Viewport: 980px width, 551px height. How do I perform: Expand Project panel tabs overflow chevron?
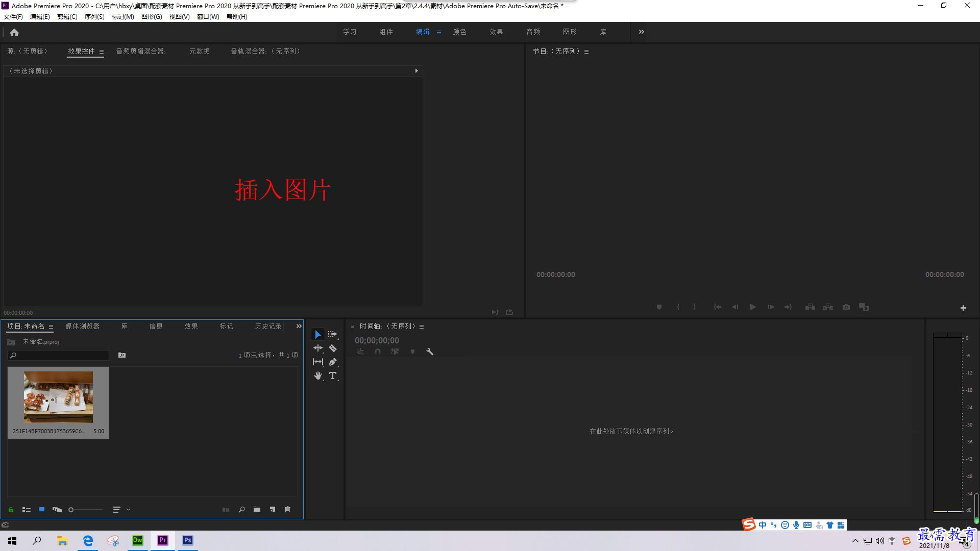pyautogui.click(x=299, y=326)
